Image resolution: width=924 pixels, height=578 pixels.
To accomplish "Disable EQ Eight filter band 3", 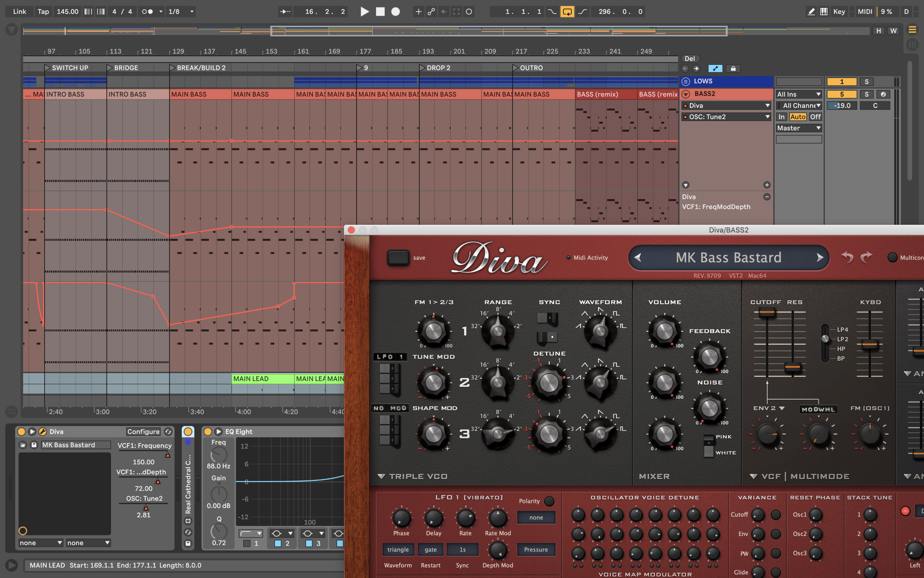I will (x=309, y=543).
